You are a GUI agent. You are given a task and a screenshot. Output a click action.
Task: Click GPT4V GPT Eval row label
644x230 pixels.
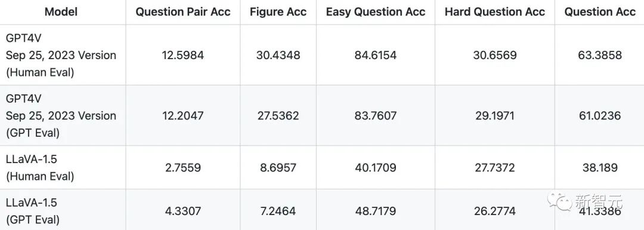pos(61,116)
